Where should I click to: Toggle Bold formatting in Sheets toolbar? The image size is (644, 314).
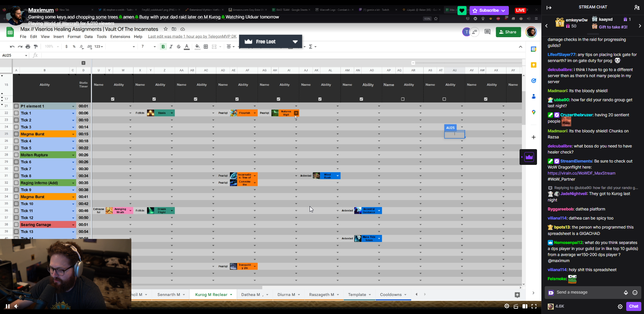[163, 47]
